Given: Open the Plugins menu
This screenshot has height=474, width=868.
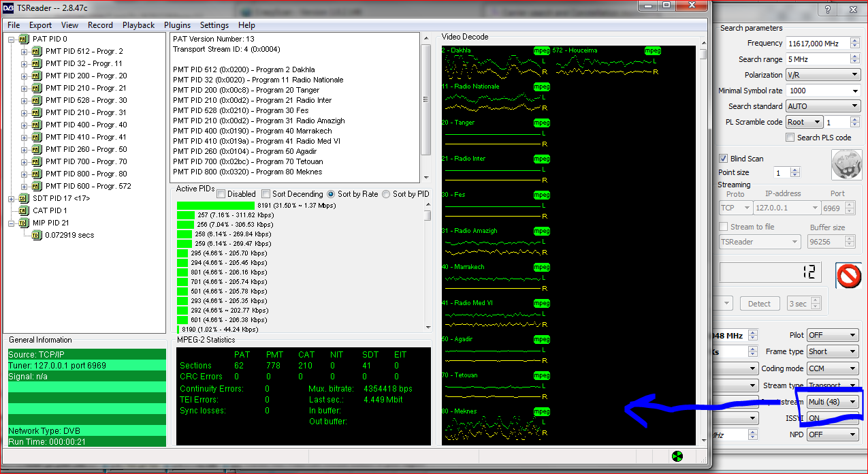Looking at the screenshot, I should [177, 25].
